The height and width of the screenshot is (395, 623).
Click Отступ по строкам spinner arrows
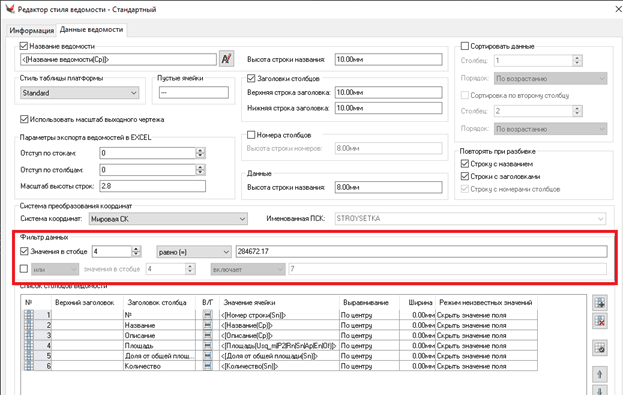200,153
